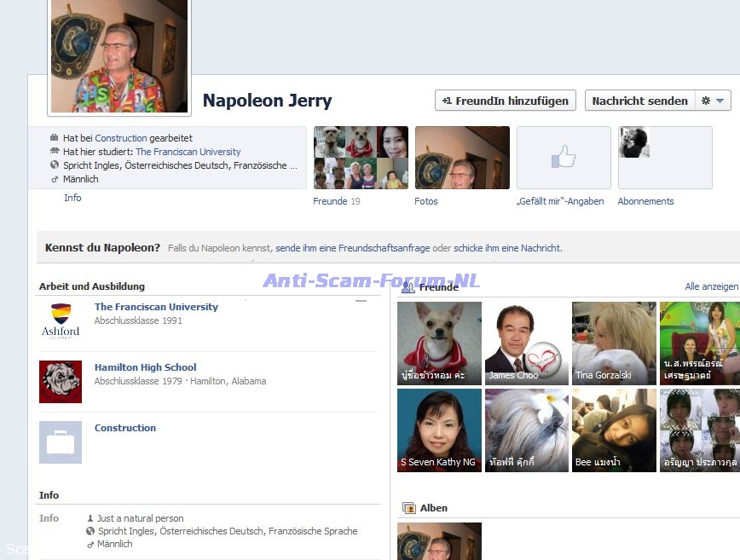This screenshot has width=740, height=560.
Task: Click the Alben section header icon
Action: point(408,508)
